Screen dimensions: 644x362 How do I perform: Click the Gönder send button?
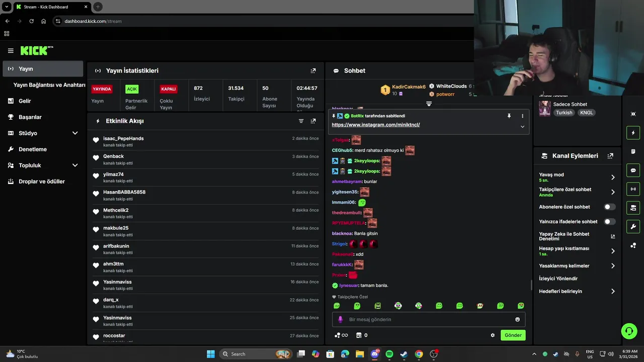pos(513,335)
